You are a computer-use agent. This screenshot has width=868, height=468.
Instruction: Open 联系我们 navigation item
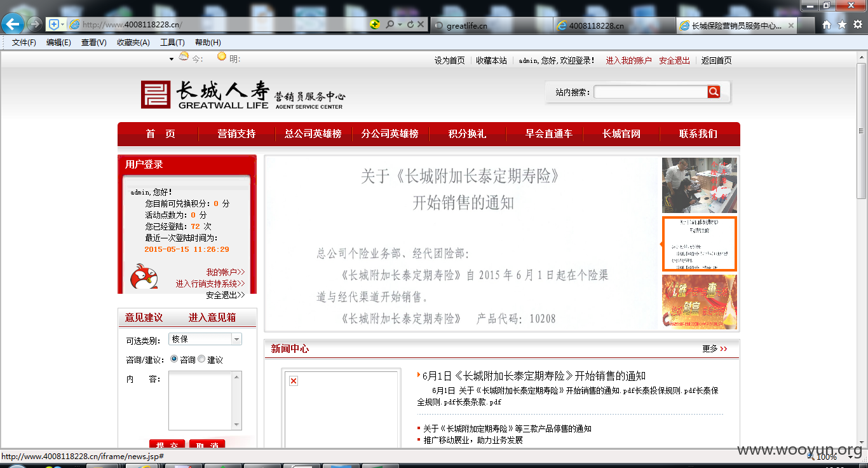(x=698, y=134)
